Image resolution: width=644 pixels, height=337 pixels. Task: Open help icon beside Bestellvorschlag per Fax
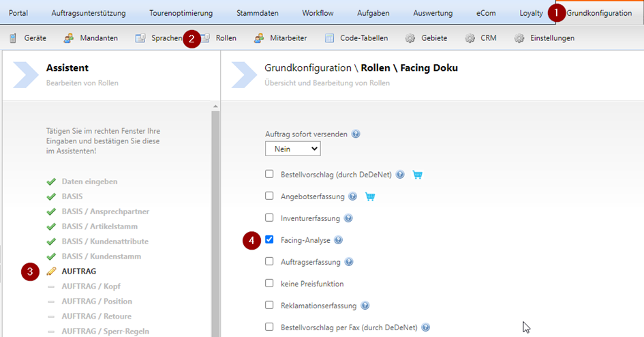coord(426,327)
